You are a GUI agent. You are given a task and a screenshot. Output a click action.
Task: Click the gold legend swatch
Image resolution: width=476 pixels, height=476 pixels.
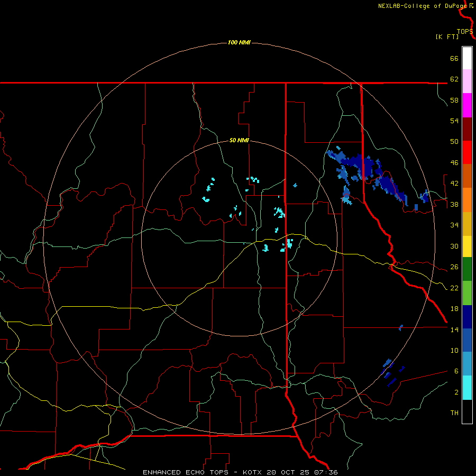coord(467,224)
